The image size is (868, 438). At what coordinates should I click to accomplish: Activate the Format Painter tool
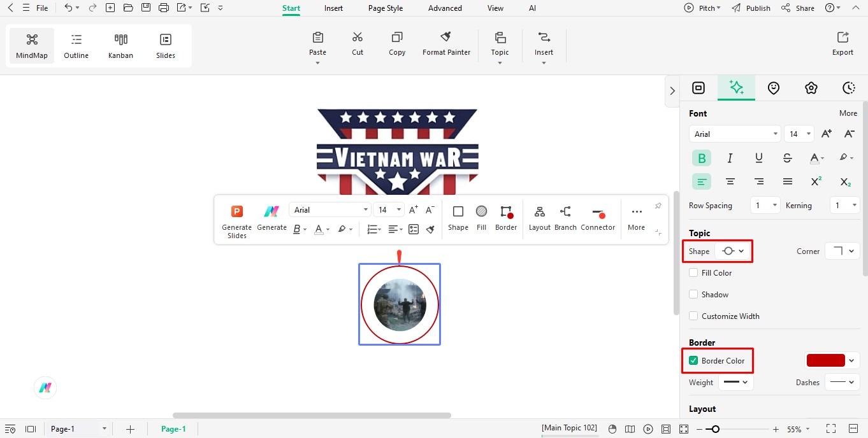446,44
